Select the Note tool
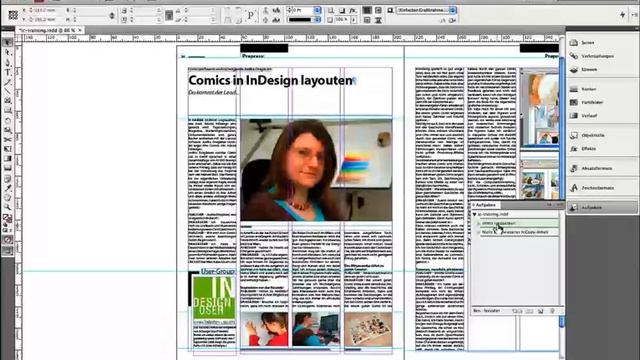640x360 pixels. click(x=7, y=178)
